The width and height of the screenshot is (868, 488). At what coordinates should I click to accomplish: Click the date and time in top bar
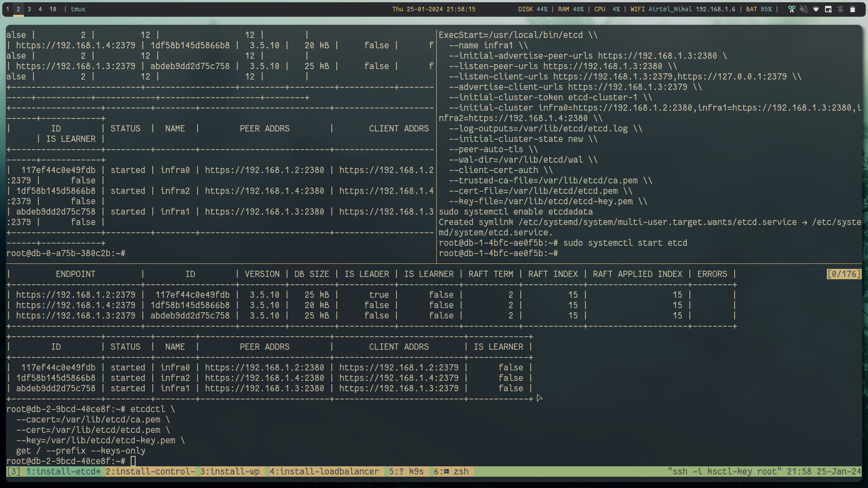434,9
